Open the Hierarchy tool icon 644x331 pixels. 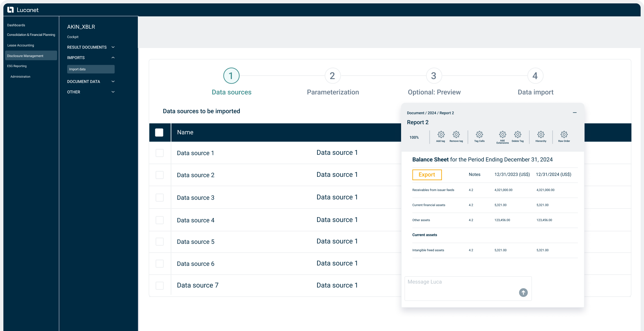tap(541, 134)
